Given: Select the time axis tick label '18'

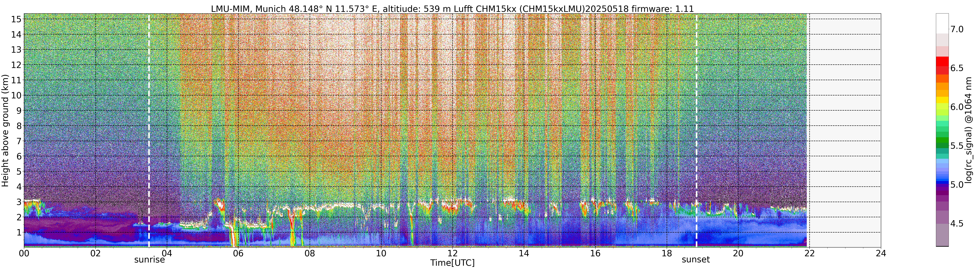Looking at the screenshot, I should [666, 253].
